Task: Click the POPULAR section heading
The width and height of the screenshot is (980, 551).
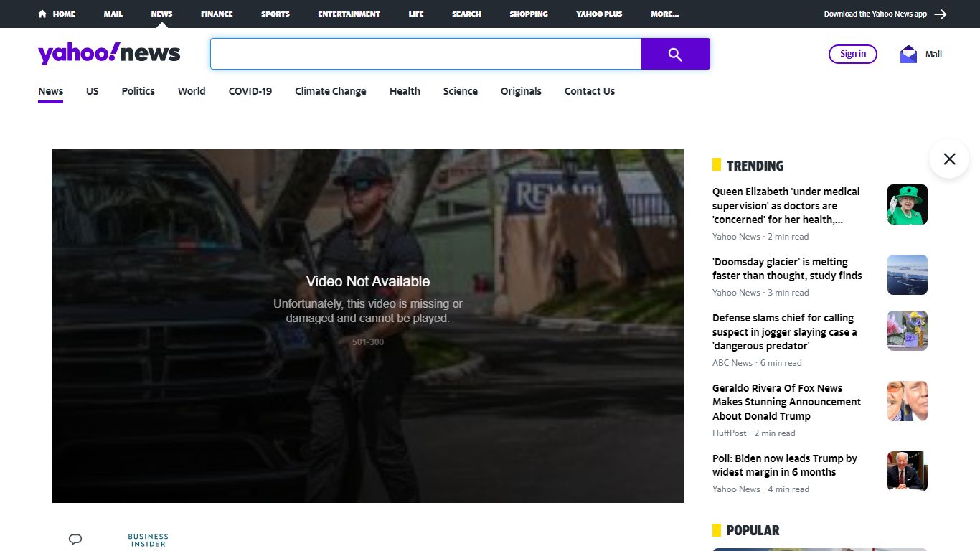Action: click(x=753, y=530)
